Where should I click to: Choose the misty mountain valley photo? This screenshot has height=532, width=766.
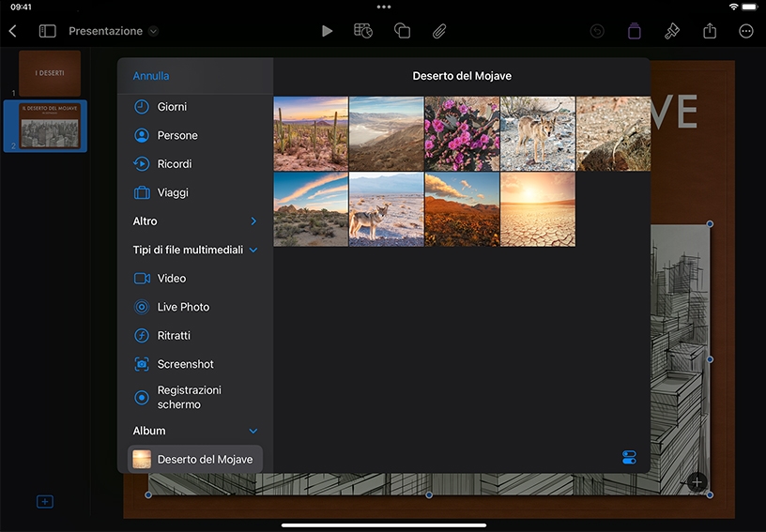point(387,133)
